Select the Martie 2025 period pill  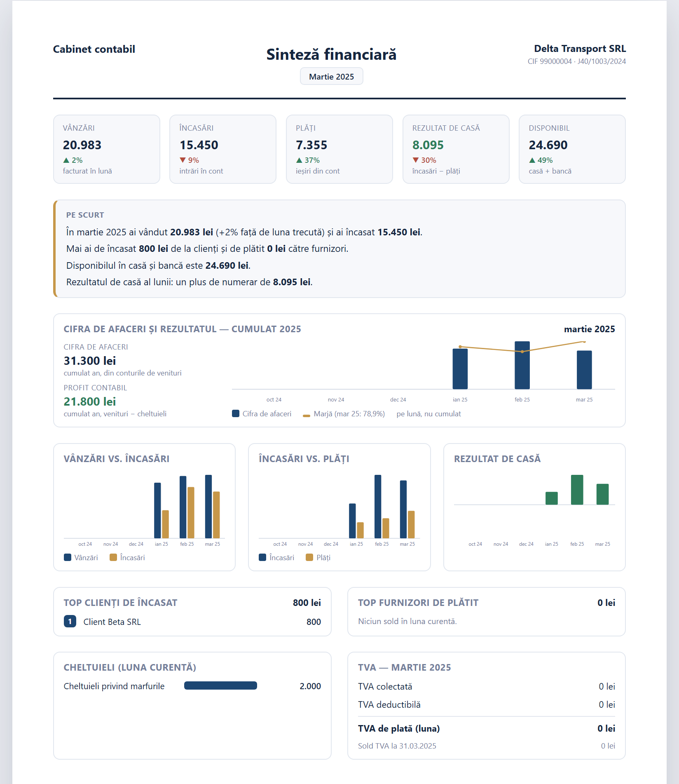(x=331, y=76)
